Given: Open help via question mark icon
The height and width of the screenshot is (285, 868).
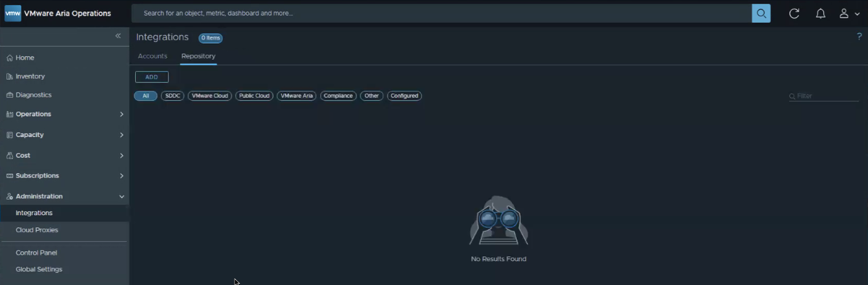Looking at the screenshot, I should point(860,37).
